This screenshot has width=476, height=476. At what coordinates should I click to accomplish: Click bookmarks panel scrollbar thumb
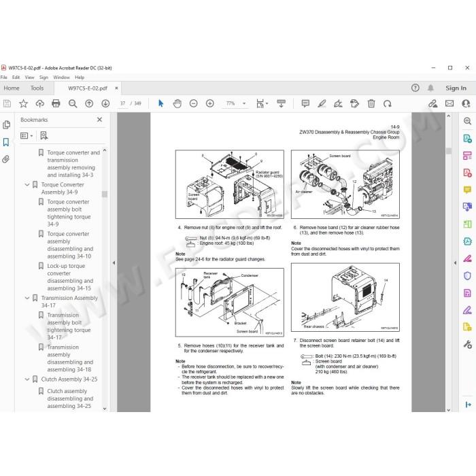(105, 194)
